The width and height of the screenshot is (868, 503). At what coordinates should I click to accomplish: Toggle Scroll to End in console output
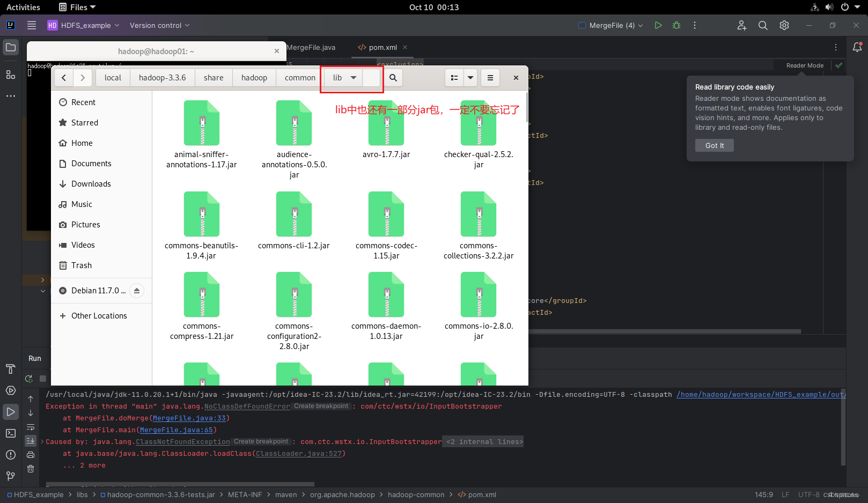pos(31,441)
